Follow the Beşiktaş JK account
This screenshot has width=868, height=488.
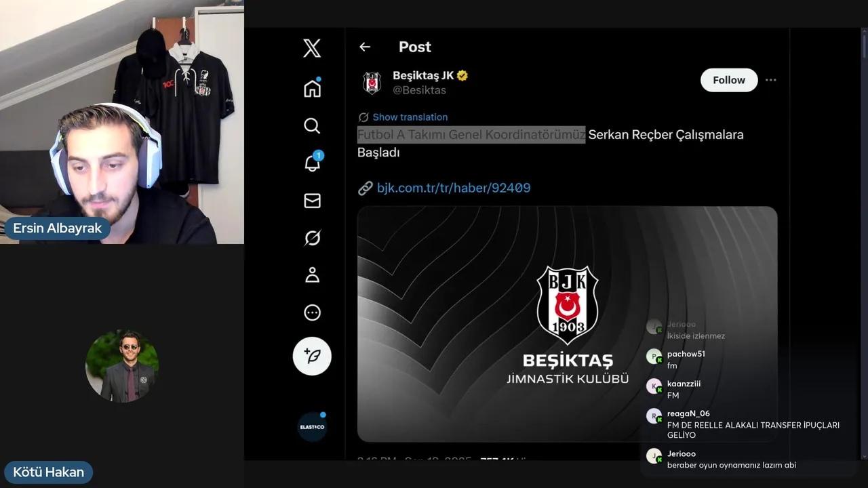point(729,80)
